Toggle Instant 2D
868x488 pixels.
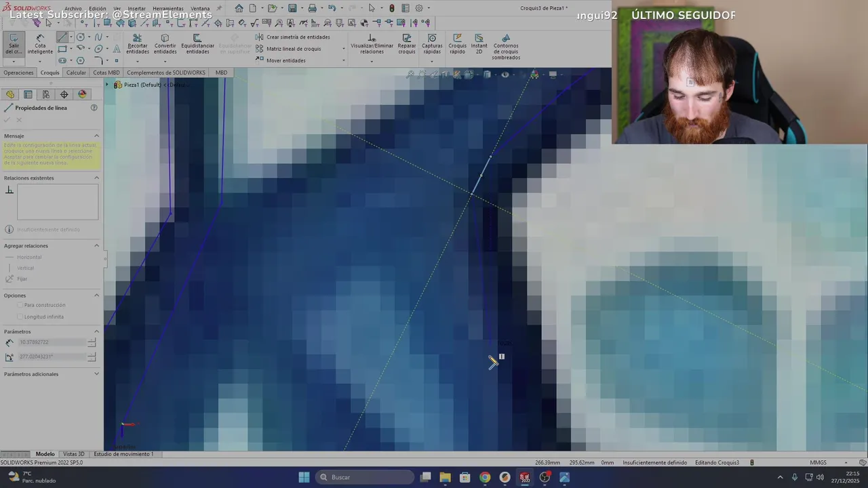pyautogui.click(x=479, y=44)
